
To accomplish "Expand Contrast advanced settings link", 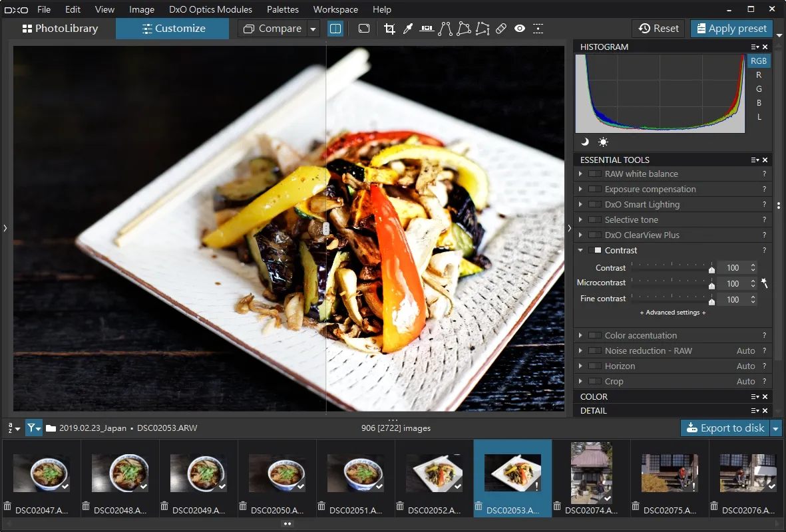I will 673,313.
